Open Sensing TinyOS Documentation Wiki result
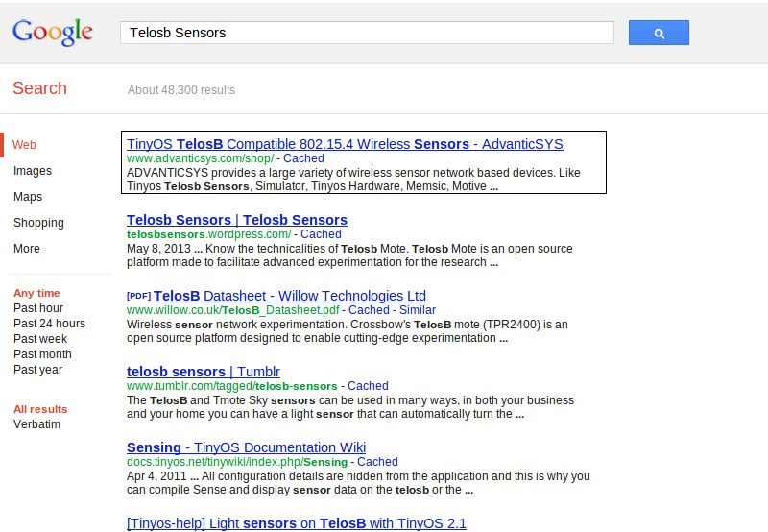The width and height of the screenshot is (768, 532). coord(246,447)
